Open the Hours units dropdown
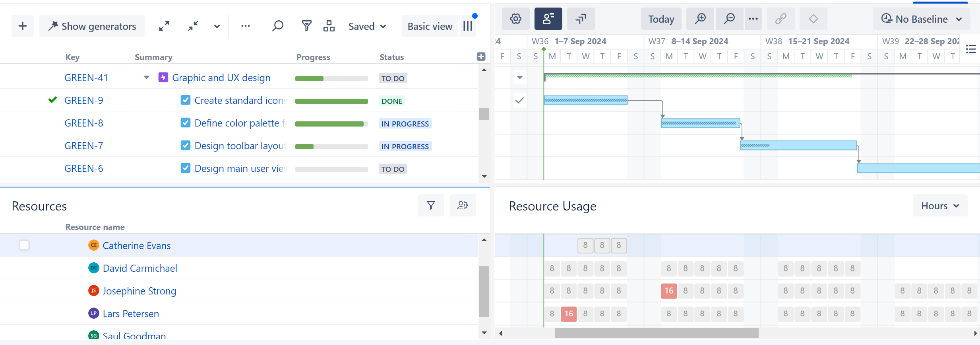 (x=940, y=206)
